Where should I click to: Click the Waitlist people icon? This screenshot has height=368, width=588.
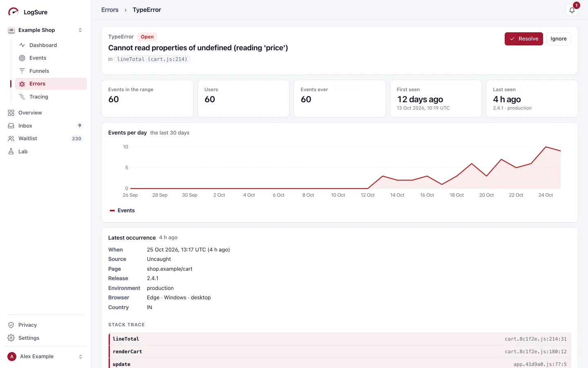coord(11,139)
